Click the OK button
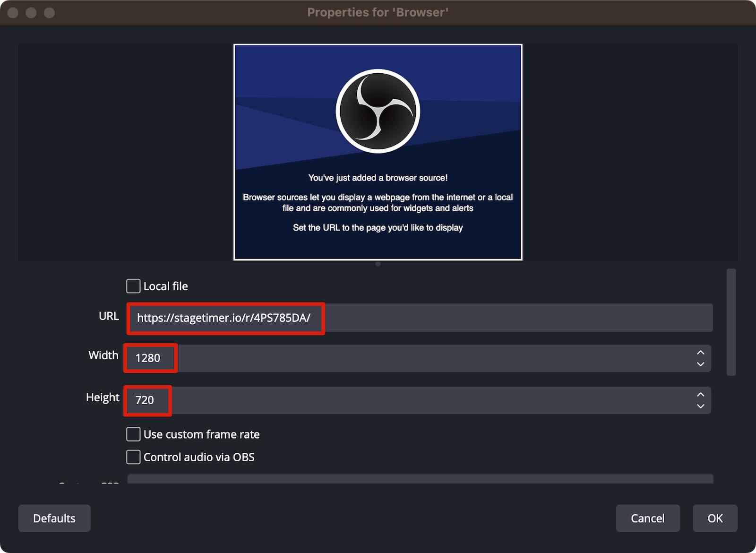756x553 pixels. [715, 518]
